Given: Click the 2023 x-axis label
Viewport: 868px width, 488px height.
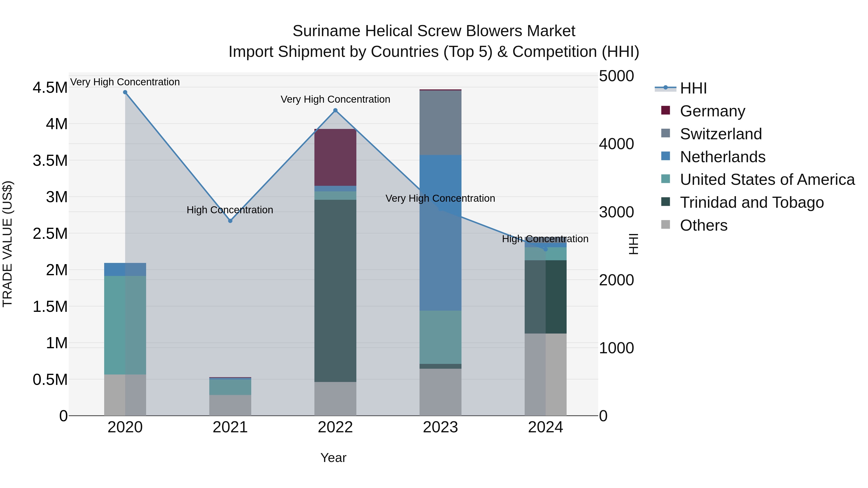Looking at the screenshot, I should [x=441, y=427].
